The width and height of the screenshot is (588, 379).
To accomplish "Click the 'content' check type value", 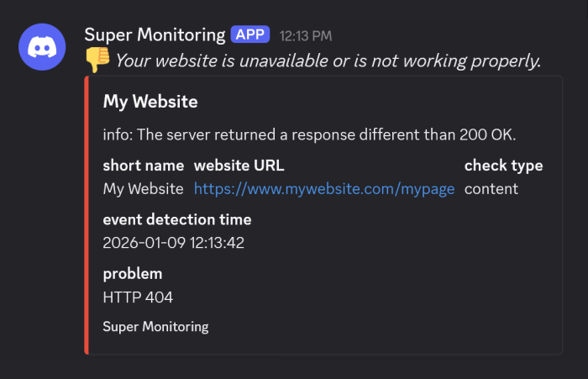I will pos(491,189).
